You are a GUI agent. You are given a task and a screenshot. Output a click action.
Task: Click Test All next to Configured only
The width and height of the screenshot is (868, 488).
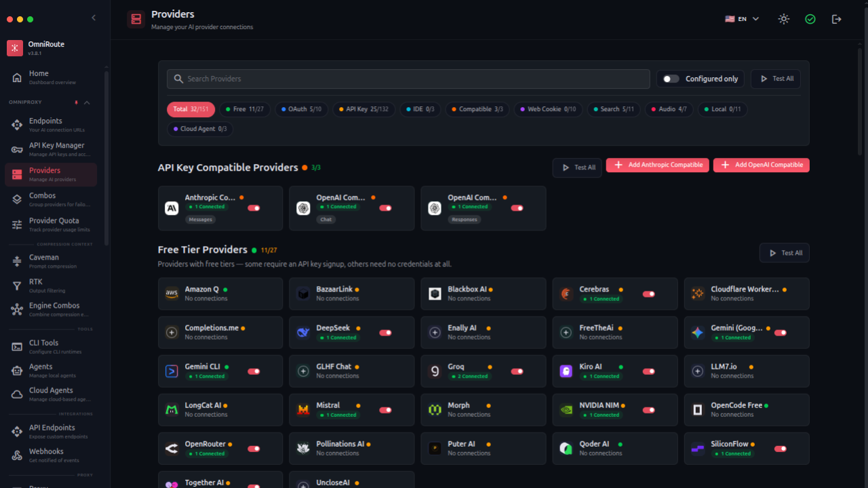pyautogui.click(x=776, y=79)
